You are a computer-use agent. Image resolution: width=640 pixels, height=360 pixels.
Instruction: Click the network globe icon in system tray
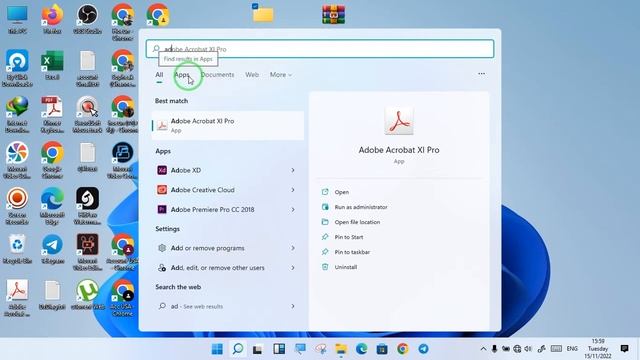coord(517,349)
